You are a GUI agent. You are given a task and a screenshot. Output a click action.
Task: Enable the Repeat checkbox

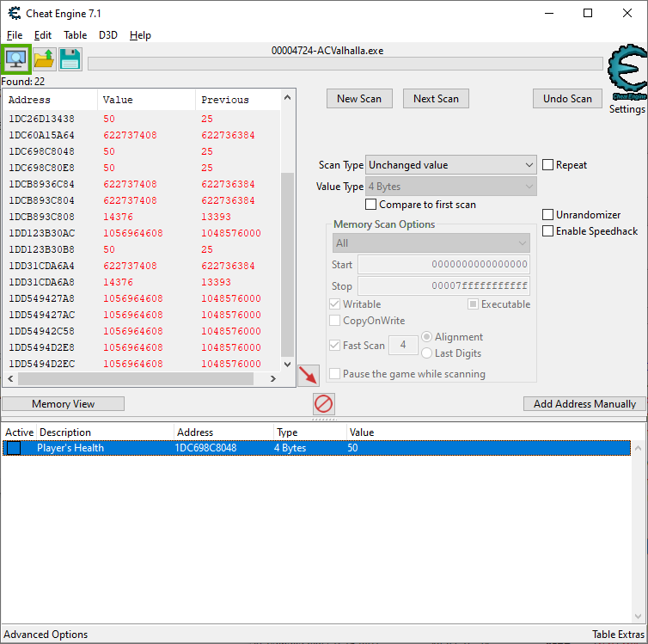(548, 165)
